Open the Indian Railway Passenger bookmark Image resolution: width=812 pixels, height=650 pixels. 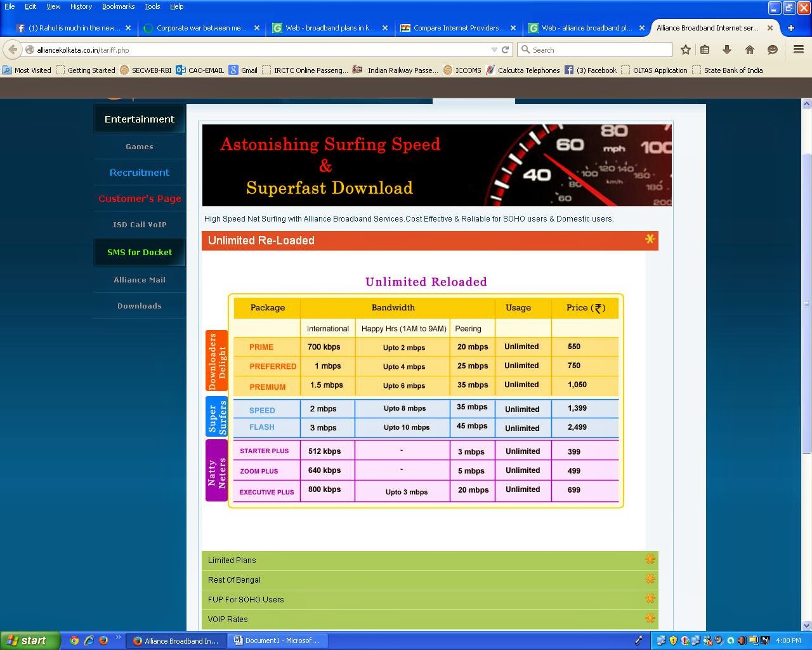pyautogui.click(x=395, y=70)
